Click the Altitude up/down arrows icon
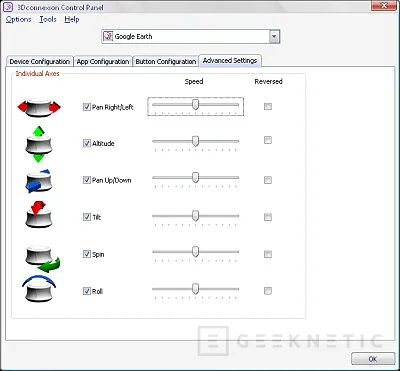 (x=39, y=144)
